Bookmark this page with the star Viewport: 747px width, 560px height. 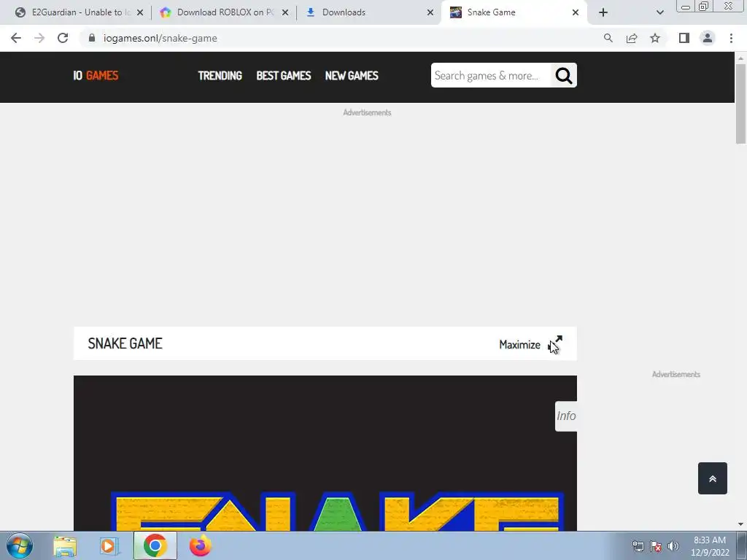coord(655,38)
